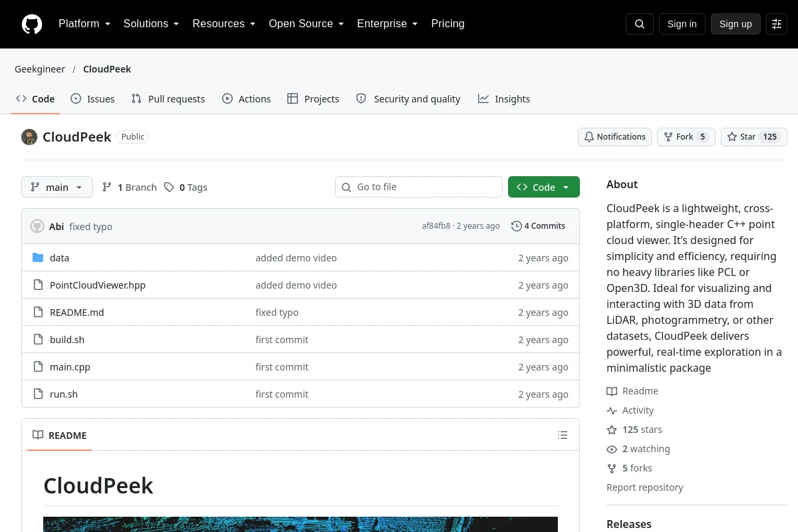Click the run.sh file icon

tap(38, 394)
